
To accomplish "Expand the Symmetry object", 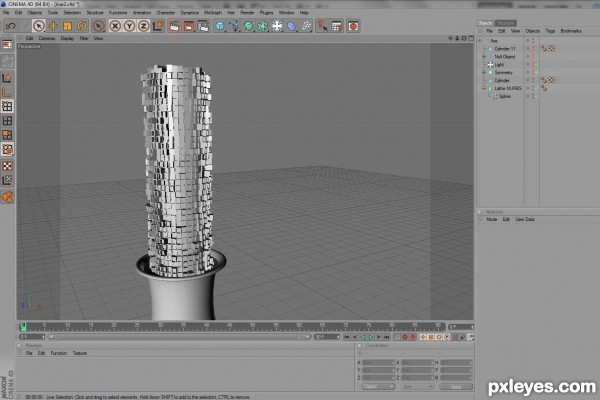I will [484, 72].
